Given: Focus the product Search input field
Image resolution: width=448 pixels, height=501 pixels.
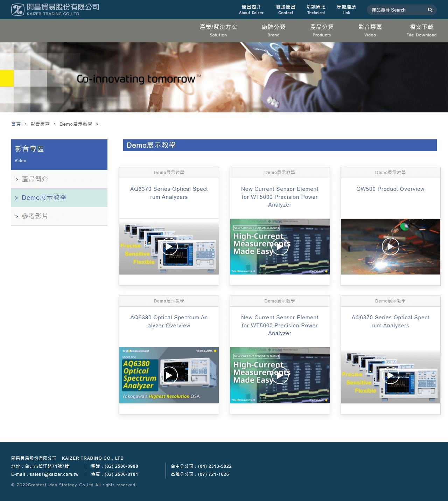Looking at the screenshot, I should click(397, 10).
